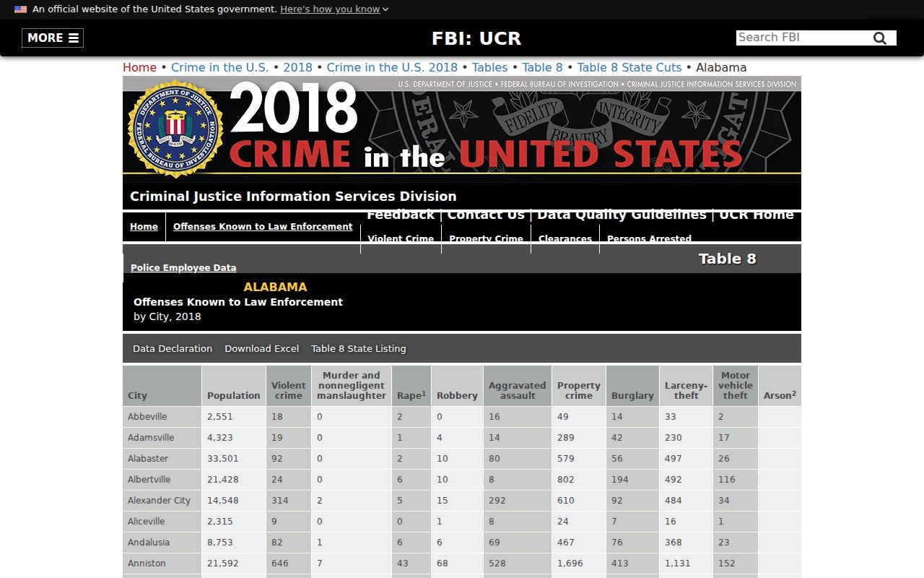Click Download Excel link
This screenshot has height=578, width=924.
point(261,348)
